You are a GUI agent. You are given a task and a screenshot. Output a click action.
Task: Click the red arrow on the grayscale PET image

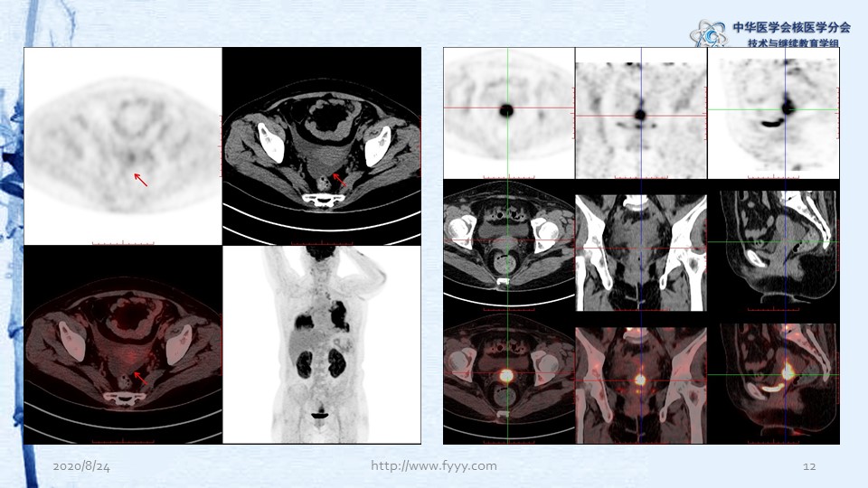pos(141,180)
